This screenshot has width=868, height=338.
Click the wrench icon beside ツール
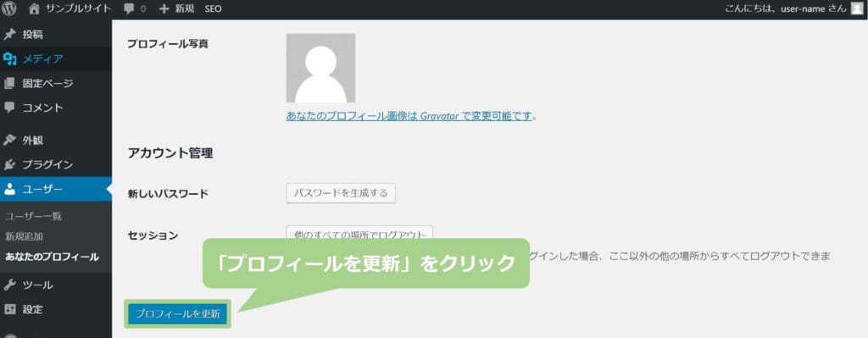(9, 285)
